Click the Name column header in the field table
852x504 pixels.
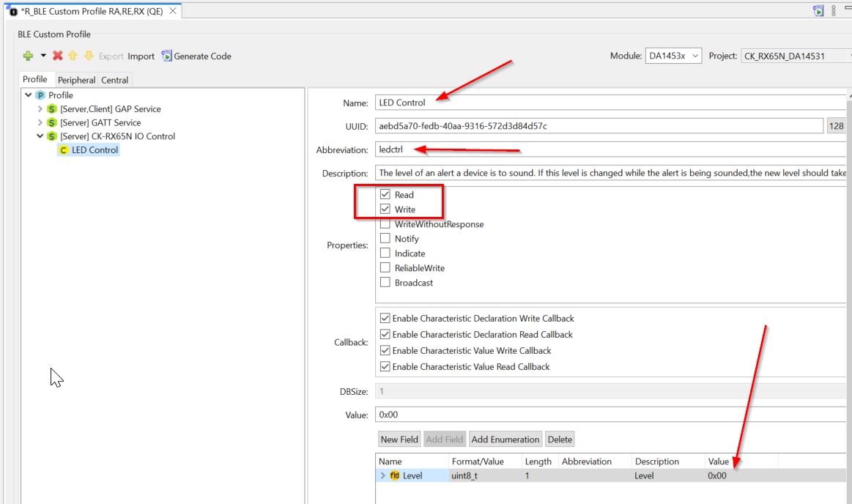[390, 461]
